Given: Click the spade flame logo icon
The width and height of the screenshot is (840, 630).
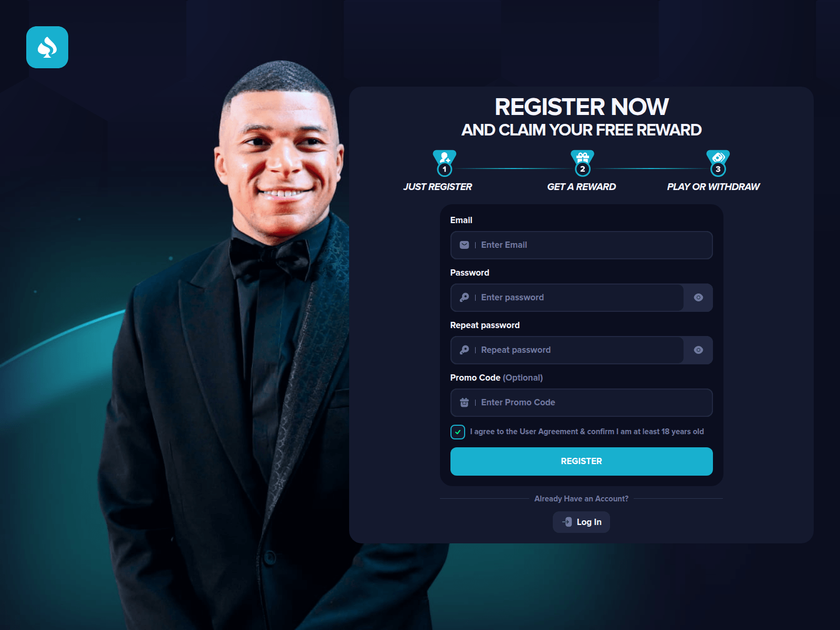Looking at the screenshot, I should click(x=47, y=47).
